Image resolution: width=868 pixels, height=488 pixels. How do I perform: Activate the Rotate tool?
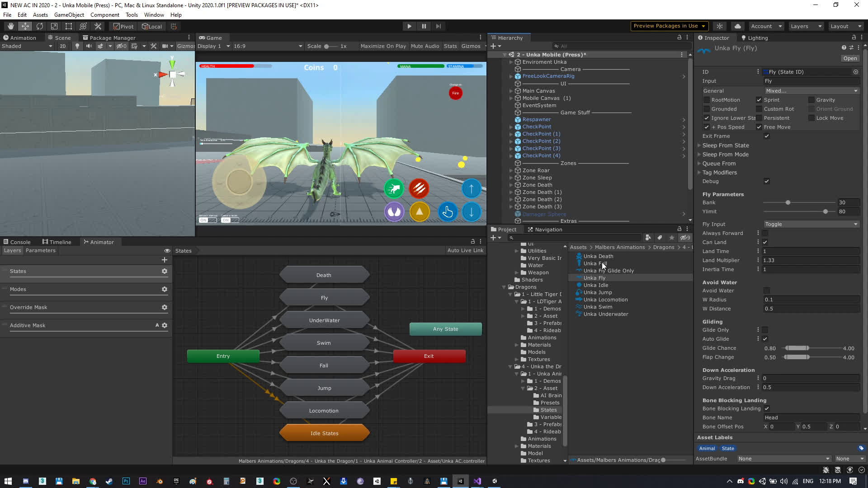click(x=40, y=26)
